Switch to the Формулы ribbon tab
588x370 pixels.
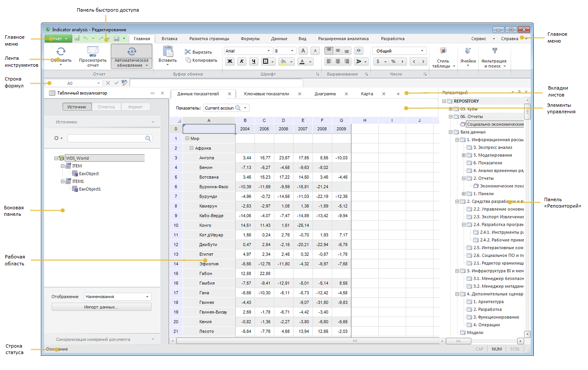pyautogui.click(x=250, y=38)
